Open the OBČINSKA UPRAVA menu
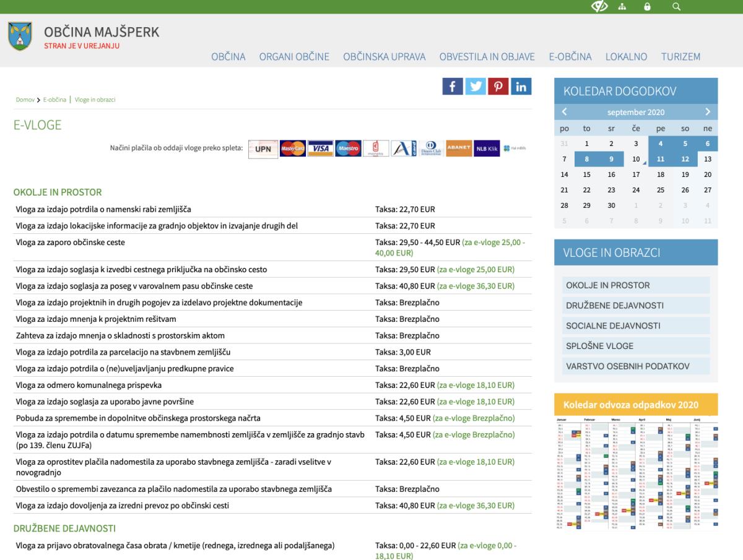Image resolution: width=743 pixels, height=560 pixels. tap(385, 57)
